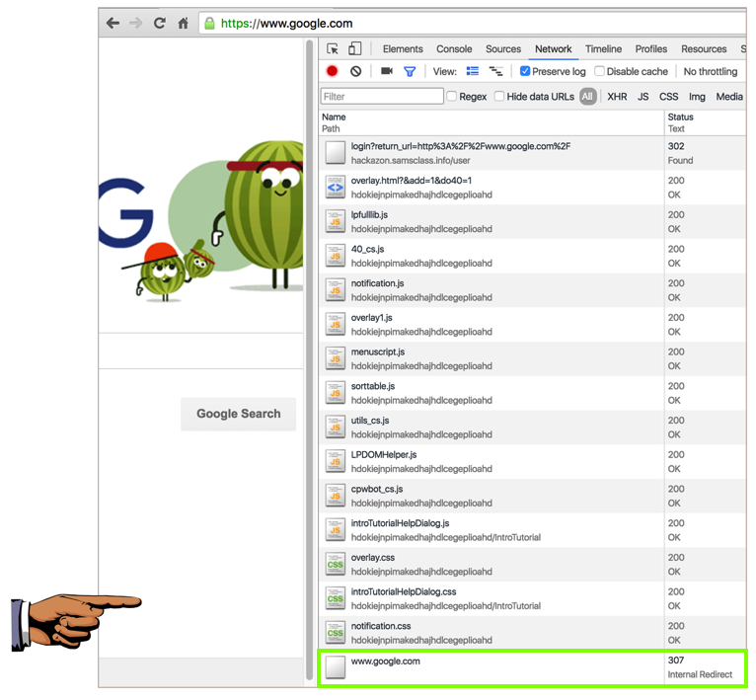Activate the inspect element picker icon
The height and width of the screenshot is (700, 756).
pyautogui.click(x=333, y=48)
